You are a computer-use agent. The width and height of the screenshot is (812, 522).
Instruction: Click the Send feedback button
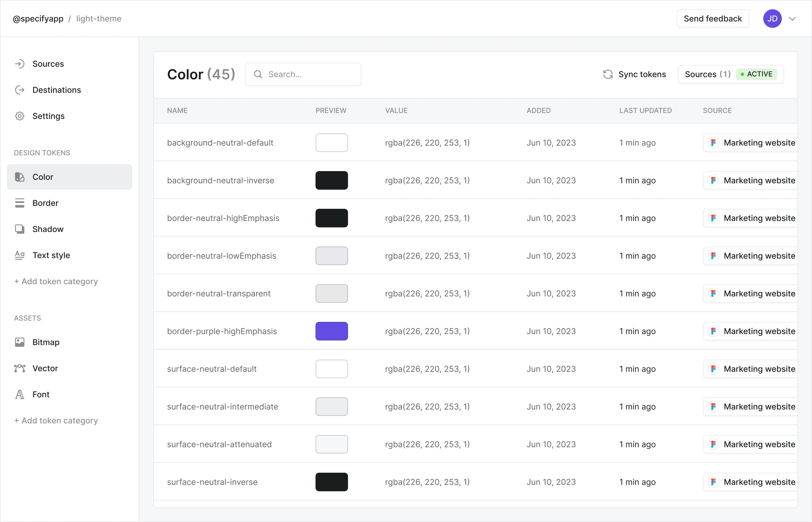tap(713, 19)
